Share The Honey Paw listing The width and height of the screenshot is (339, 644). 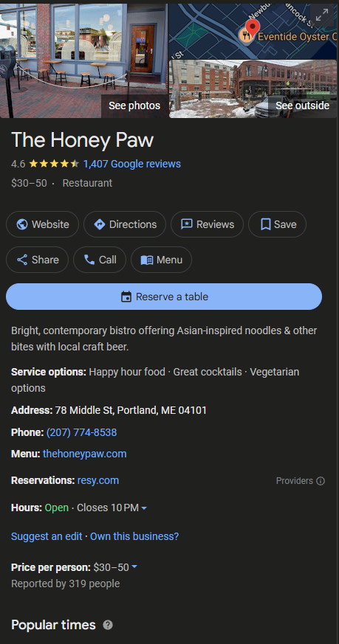(x=38, y=260)
